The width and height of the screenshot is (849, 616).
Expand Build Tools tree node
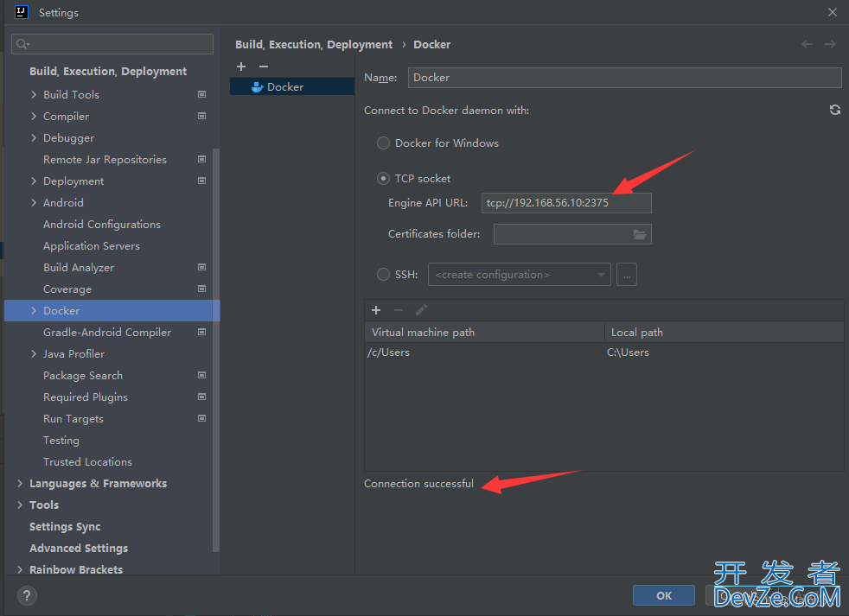pos(34,94)
